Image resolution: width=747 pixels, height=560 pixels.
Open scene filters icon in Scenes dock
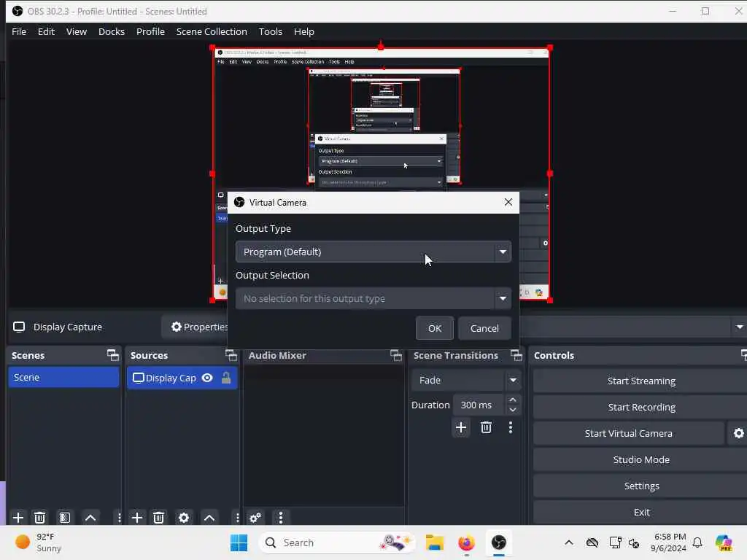65,518
